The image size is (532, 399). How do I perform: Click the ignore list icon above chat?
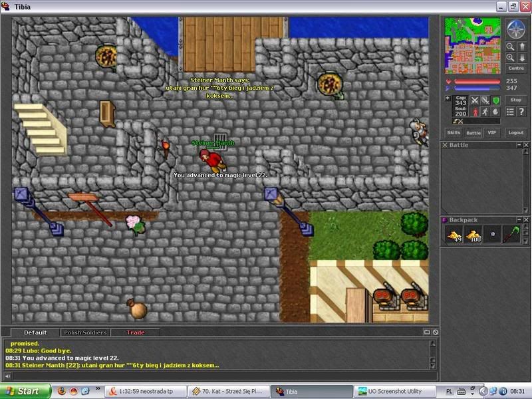pos(436,332)
